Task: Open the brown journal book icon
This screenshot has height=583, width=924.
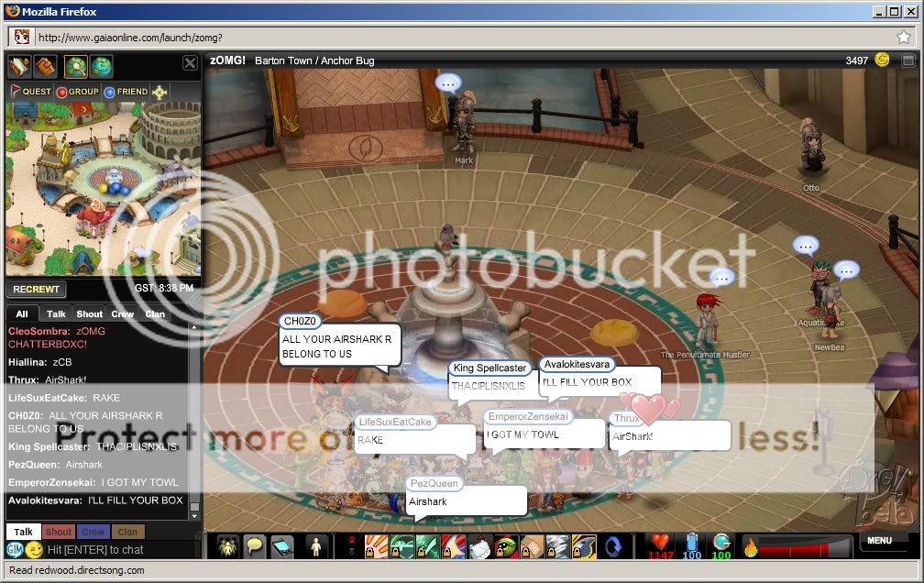Action: pyautogui.click(x=44, y=66)
